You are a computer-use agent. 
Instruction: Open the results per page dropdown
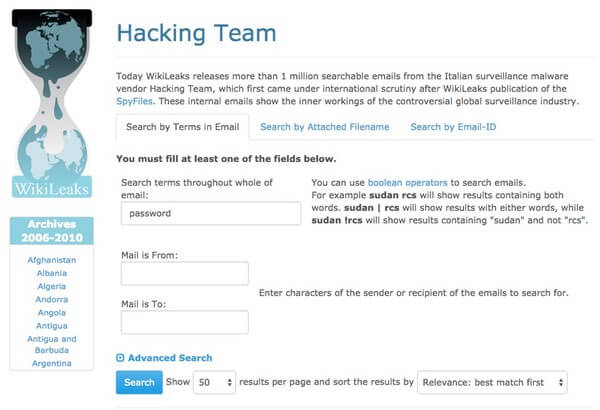(x=214, y=382)
